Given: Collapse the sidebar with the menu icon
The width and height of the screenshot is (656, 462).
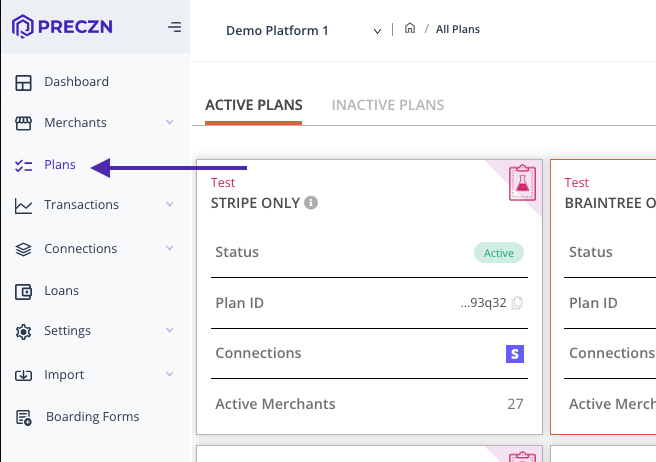Looking at the screenshot, I should 175,27.
